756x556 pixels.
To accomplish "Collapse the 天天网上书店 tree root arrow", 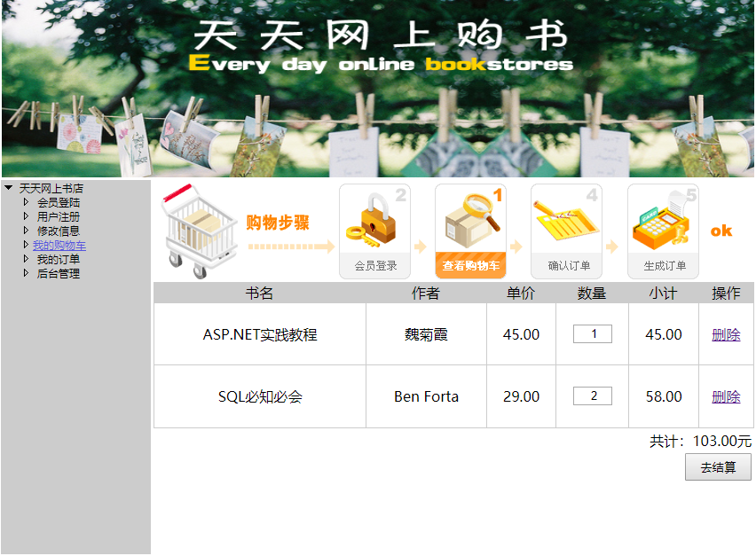I will point(9,188).
